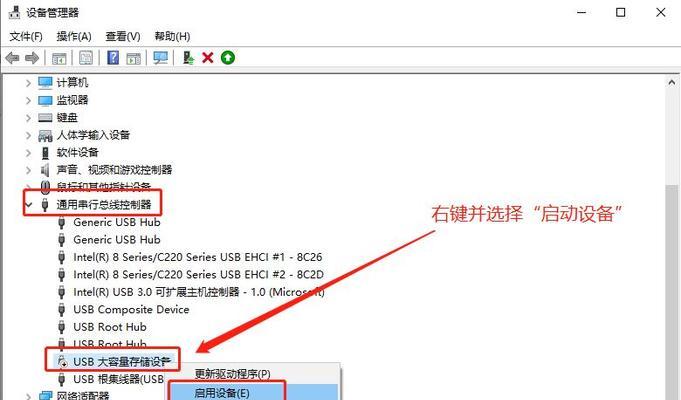Open the blue Help question-mark icon
The width and height of the screenshot is (681, 400).
[113, 58]
